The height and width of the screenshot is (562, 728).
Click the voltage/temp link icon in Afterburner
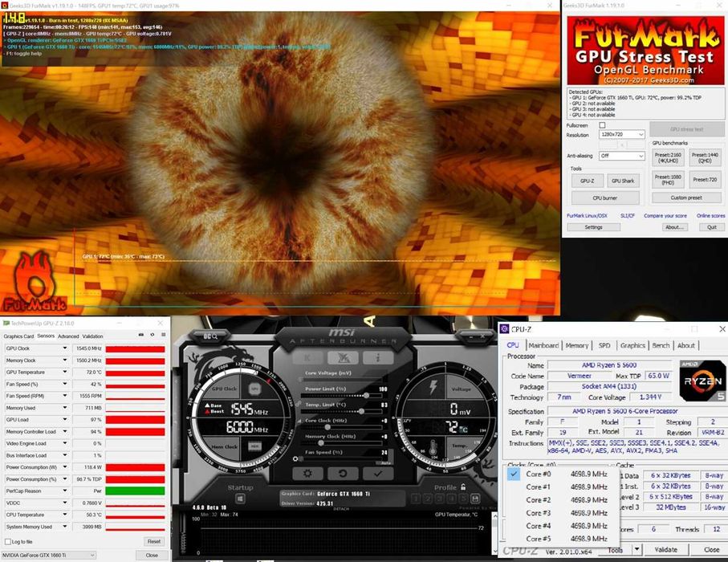click(x=298, y=404)
